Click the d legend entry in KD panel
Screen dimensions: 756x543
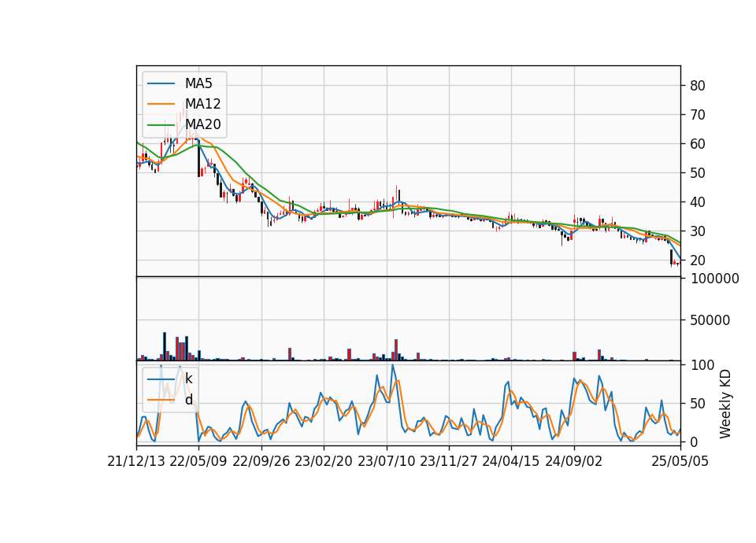(x=188, y=400)
